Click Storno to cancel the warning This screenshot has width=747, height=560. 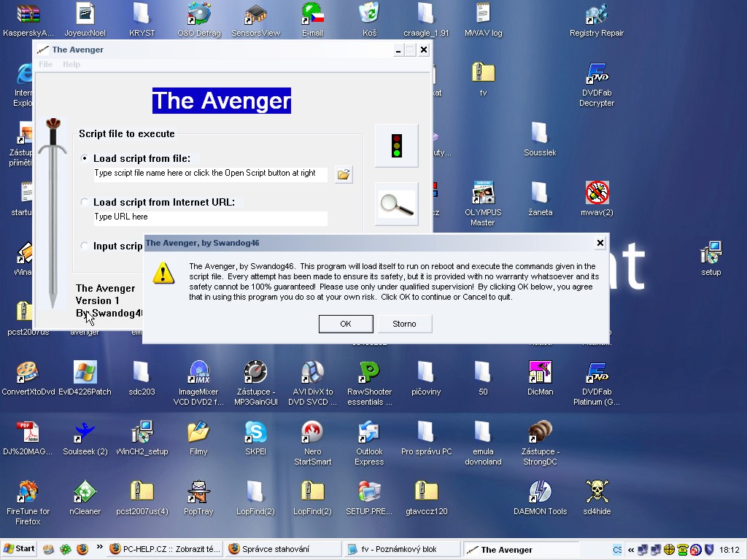404,324
